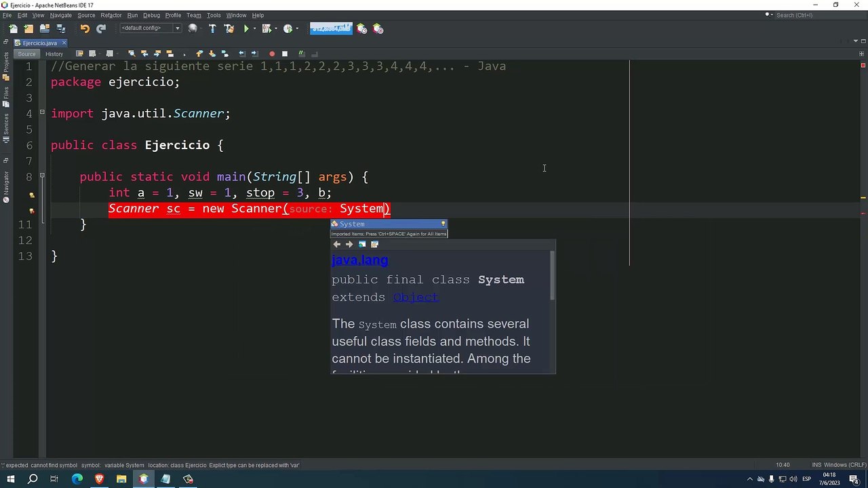The height and width of the screenshot is (488, 868).
Task: Click the Next Bookmark icon
Action: [212, 54]
